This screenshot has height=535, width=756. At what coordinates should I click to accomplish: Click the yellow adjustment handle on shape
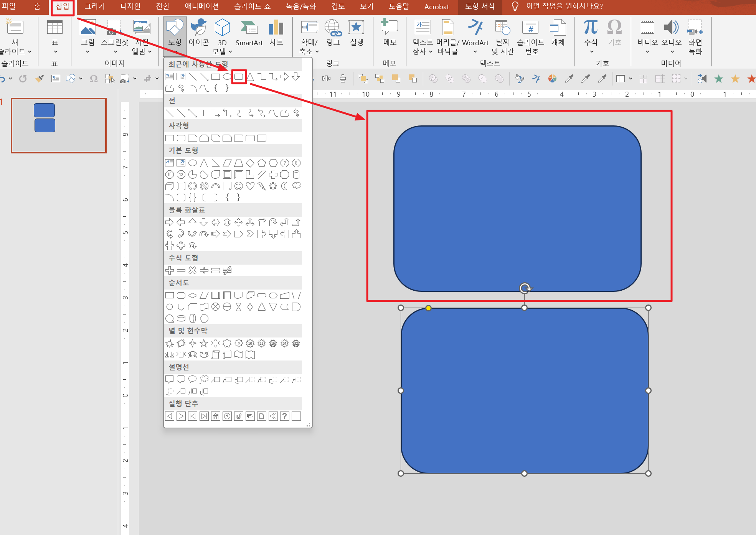click(428, 308)
